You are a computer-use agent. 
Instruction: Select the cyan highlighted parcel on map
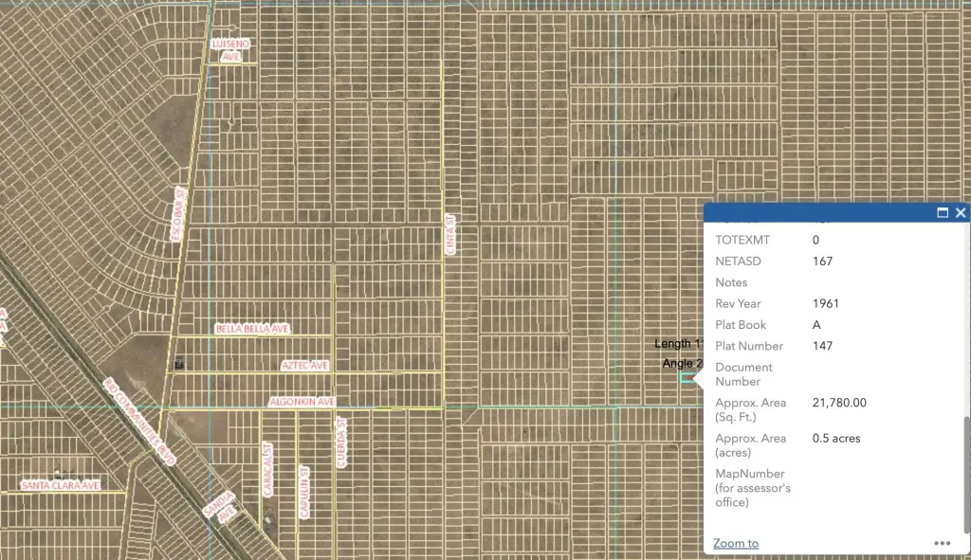coord(687,378)
